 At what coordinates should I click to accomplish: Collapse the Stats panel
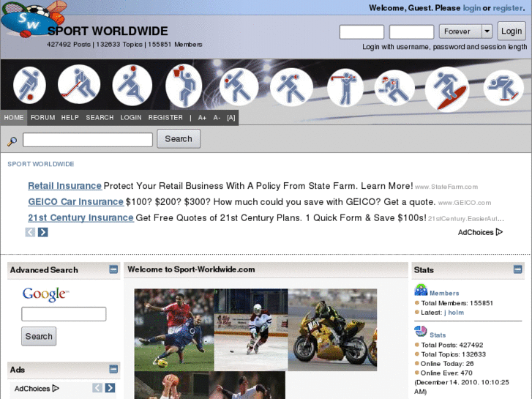pyautogui.click(x=518, y=269)
